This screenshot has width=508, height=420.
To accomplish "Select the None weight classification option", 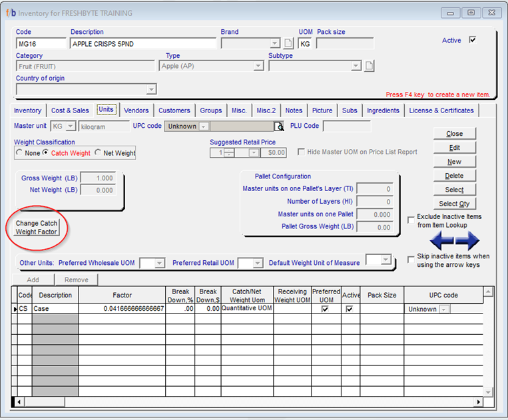I will pyautogui.click(x=19, y=152).
